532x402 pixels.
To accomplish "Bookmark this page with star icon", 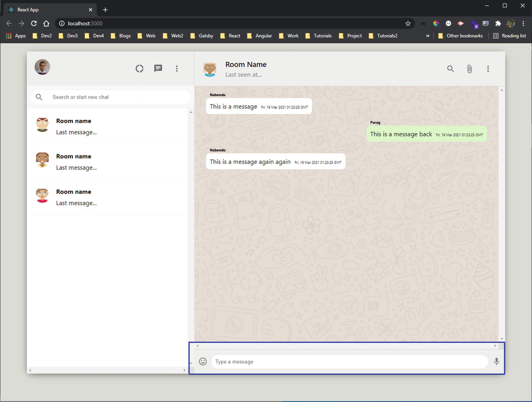I will [408, 23].
